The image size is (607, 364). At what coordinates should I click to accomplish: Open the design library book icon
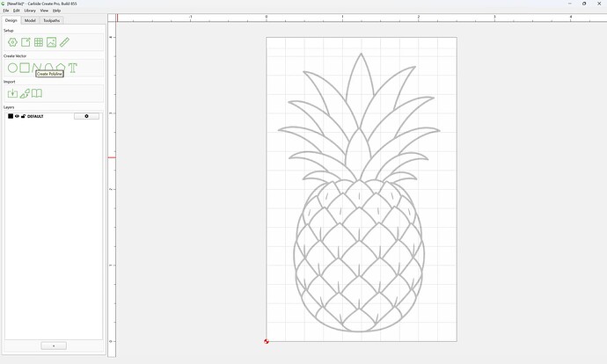click(x=37, y=93)
